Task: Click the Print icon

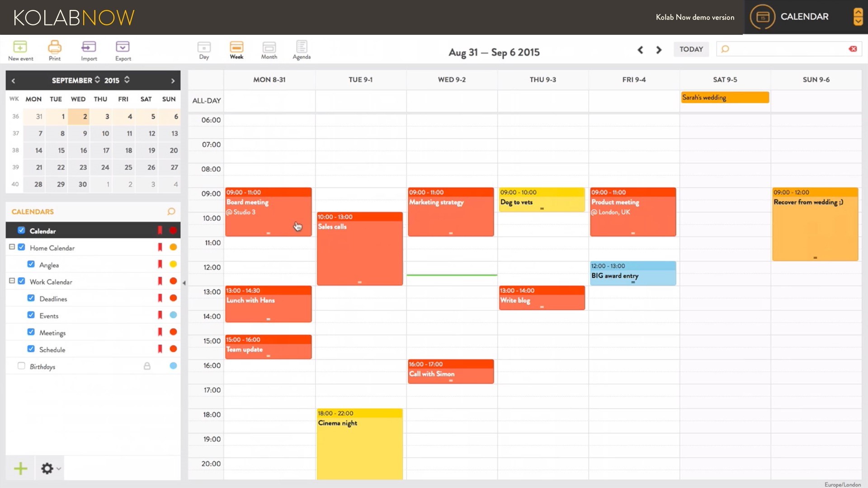Action: pyautogui.click(x=55, y=47)
